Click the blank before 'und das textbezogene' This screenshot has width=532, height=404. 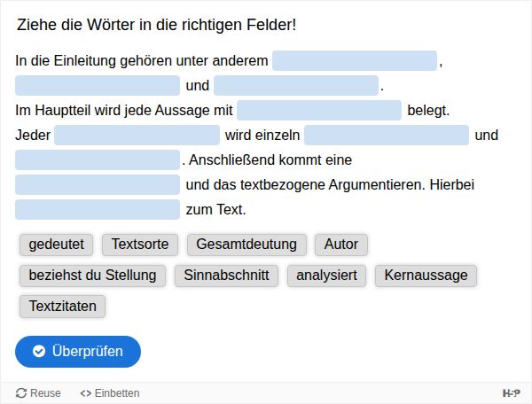point(98,185)
